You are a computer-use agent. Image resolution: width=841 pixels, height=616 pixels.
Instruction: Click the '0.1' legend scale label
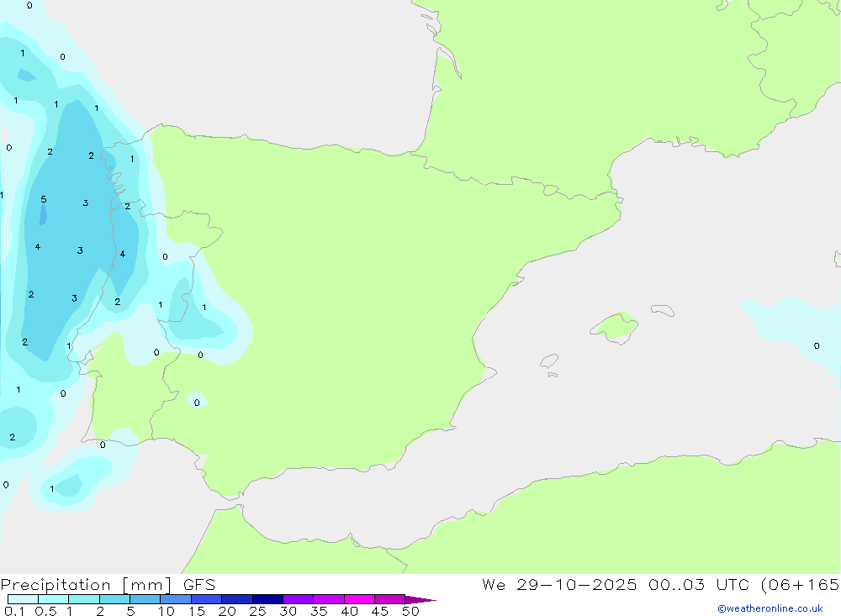(14, 611)
